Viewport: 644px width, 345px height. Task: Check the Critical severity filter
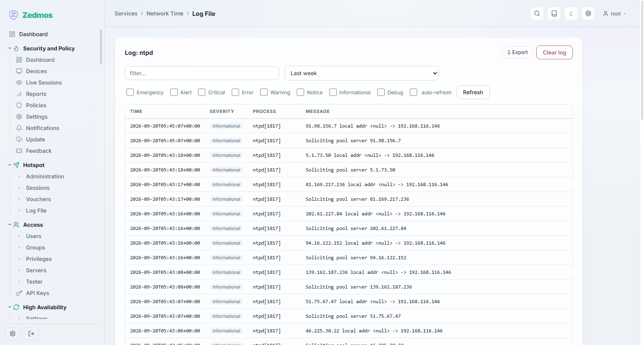202,92
